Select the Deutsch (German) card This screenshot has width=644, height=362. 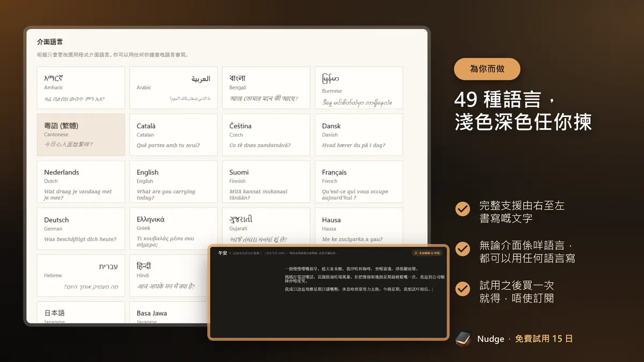coord(81,229)
